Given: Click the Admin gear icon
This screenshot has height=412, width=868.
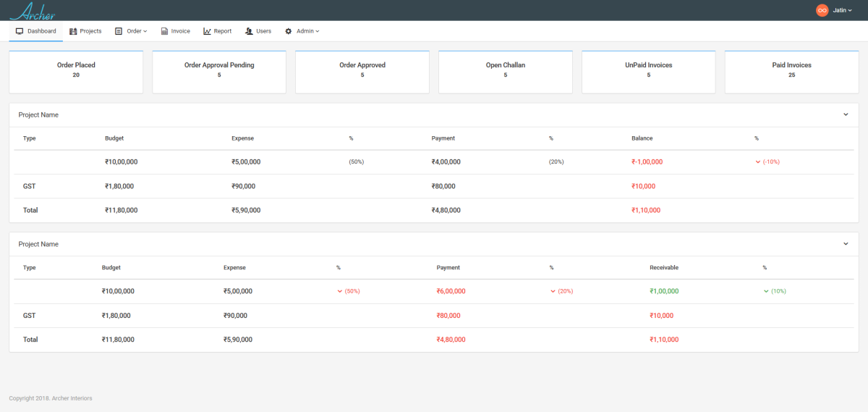Looking at the screenshot, I should (289, 31).
